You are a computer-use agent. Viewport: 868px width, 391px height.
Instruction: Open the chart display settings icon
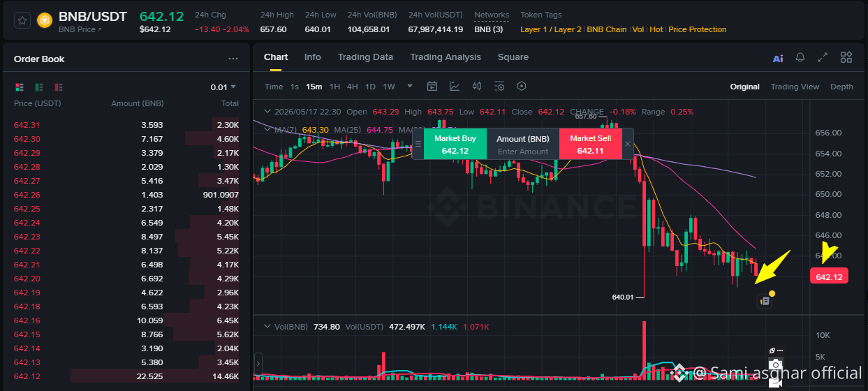click(499, 87)
